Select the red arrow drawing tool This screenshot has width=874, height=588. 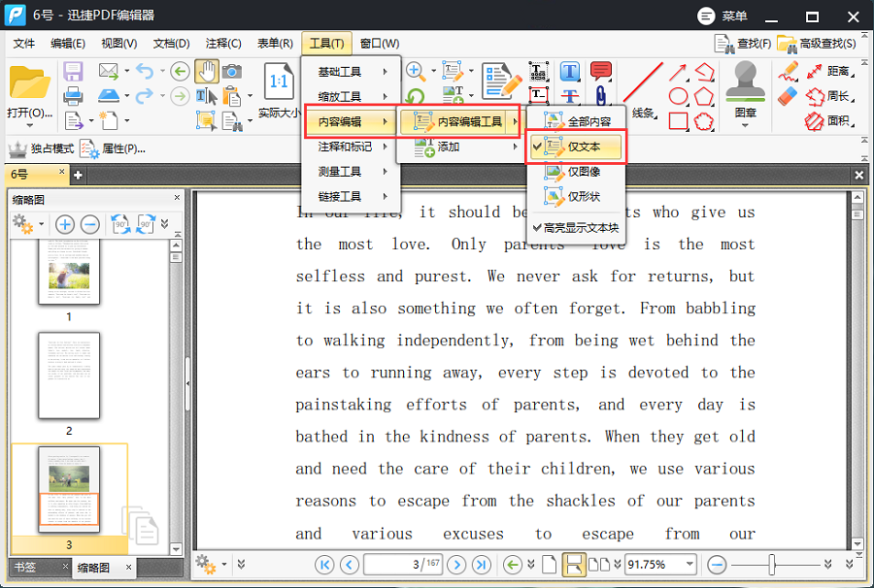pyautogui.click(x=678, y=72)
